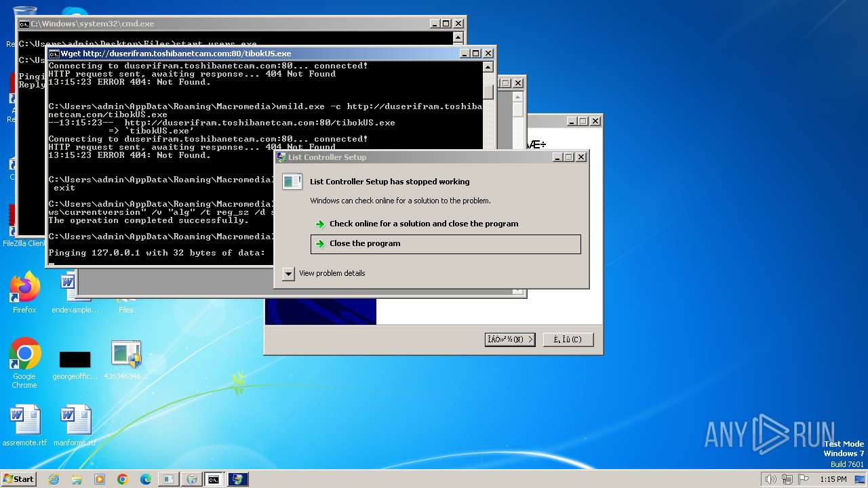This screenshot has width=868, height=488.
Task: Click the Cancel (C) installer button
Action: pos(568,339)
